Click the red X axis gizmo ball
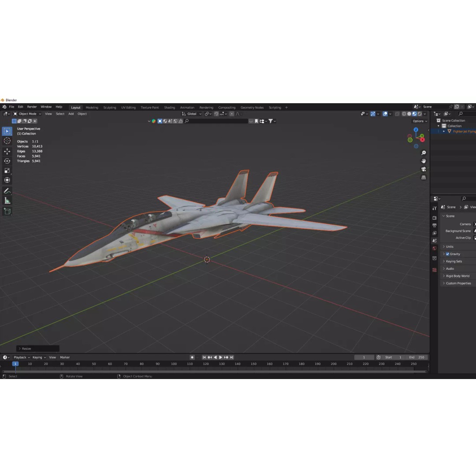The image size is (476, 476). [422, 140]
